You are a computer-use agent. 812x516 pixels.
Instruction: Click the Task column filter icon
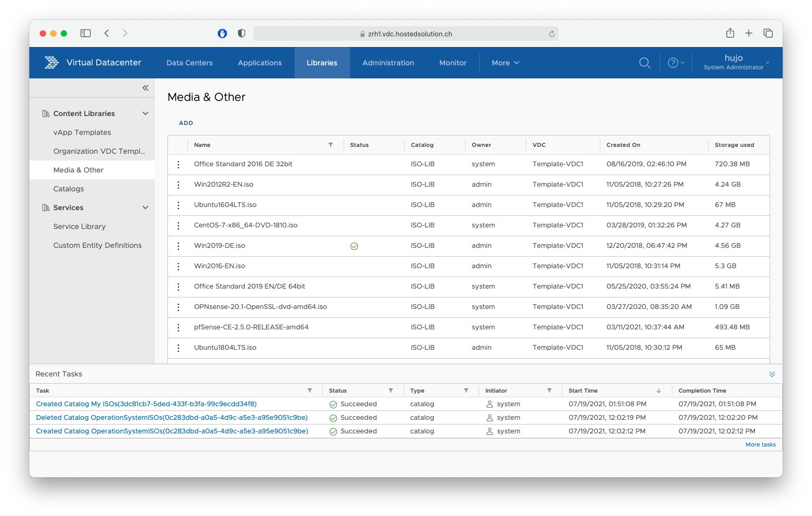[x=310, y=391]
